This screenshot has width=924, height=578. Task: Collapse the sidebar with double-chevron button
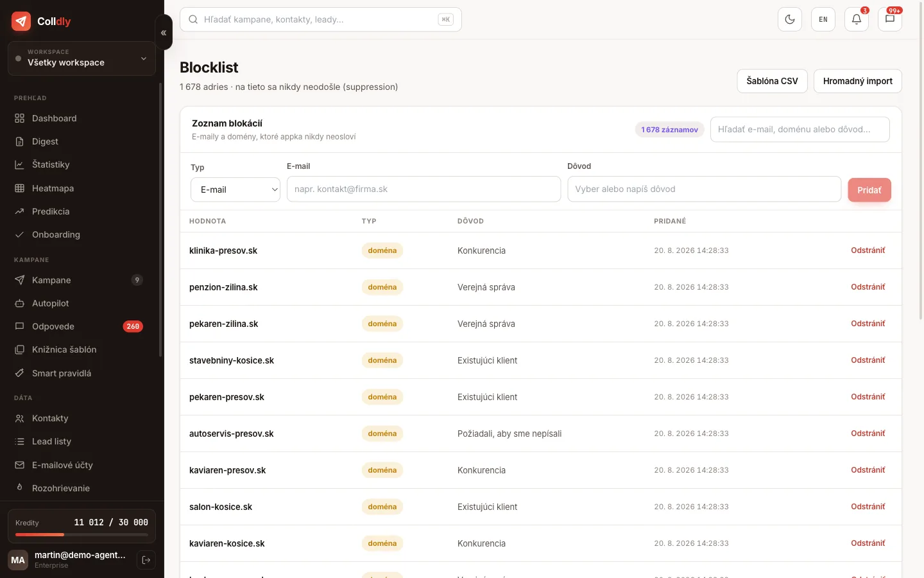click(x=164, y=32)
